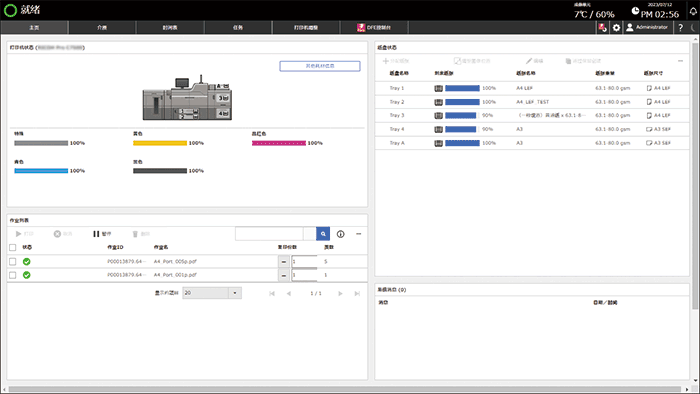Click the blue outlined consumables info button
The image size is (700, 394).
coord(320,66)
